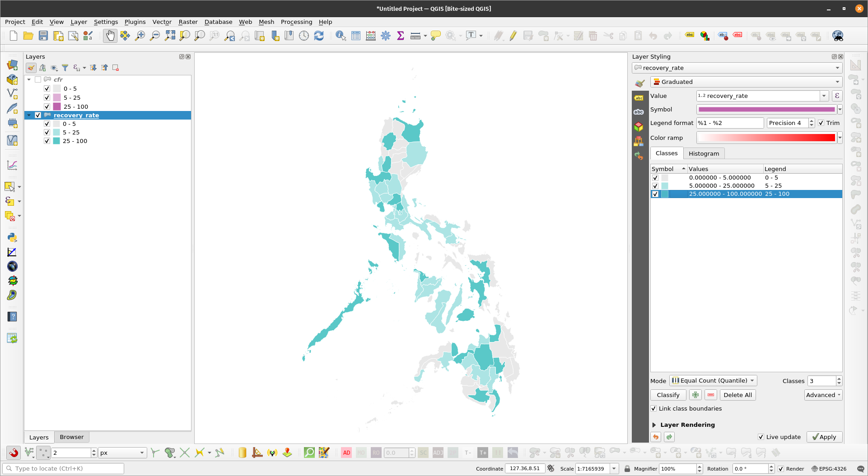Open the Mode Equal Count dropdown
Image resolution: width=868 pixels, height=476 pixels.
[x=713, y=381]
